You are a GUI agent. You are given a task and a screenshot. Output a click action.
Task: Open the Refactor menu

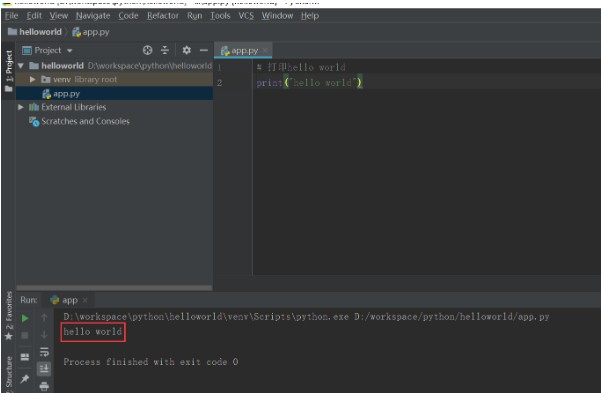tap(163, 16)
